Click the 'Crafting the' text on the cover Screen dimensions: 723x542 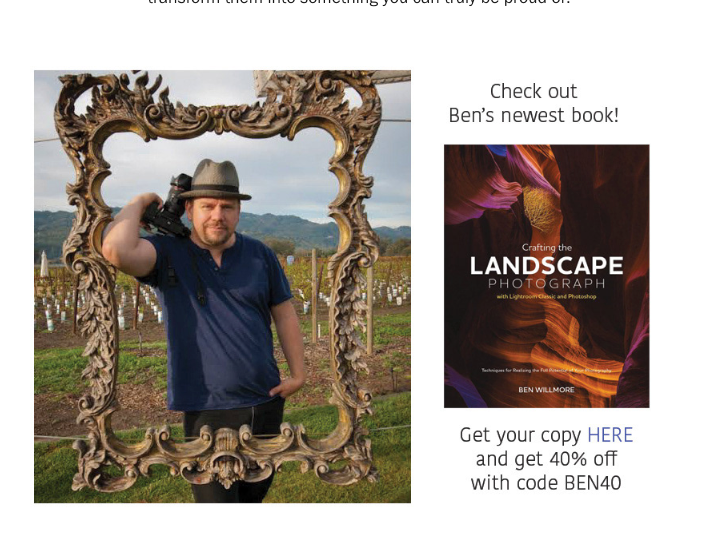coord(546,248)
